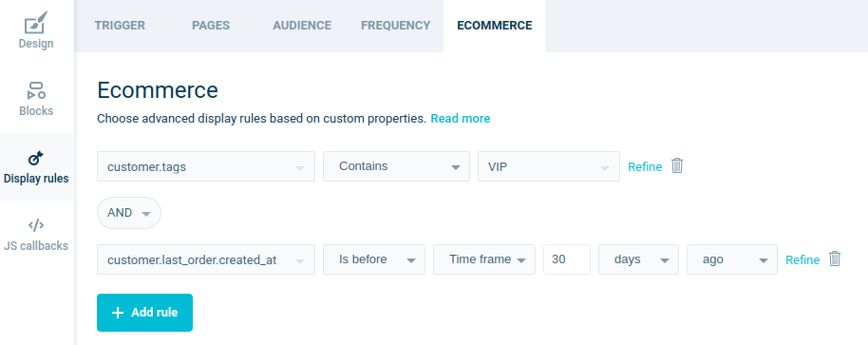Change the AND logical operator dropdown
This screenshot has height=345, width=868.
pos(129,213)
